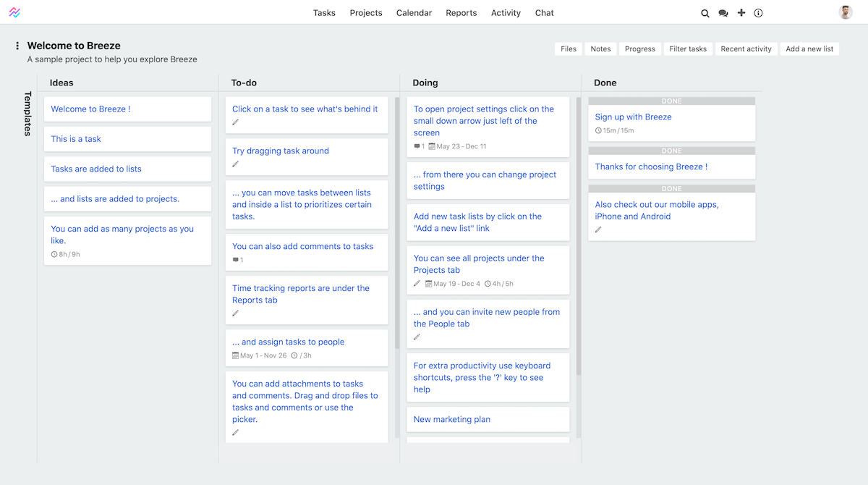Open the Projects menu
This screenshot has height=485, width=868.
click(x=366, y=13)
